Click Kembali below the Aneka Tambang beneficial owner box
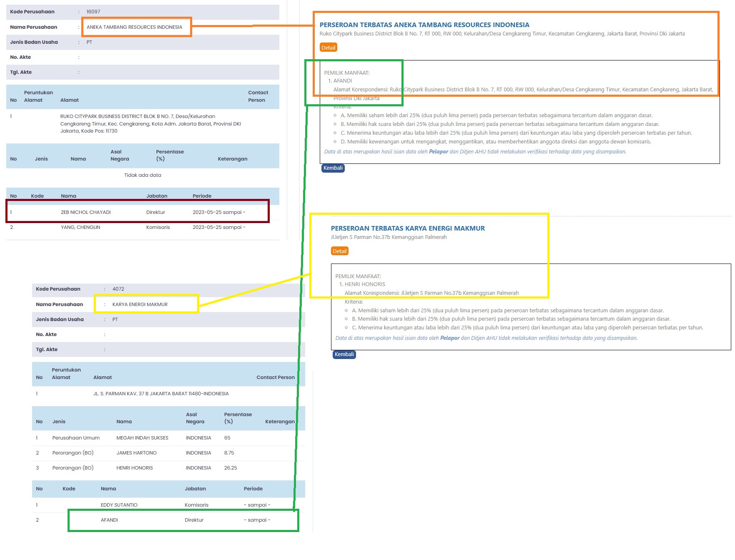This screenshot has width=735, height=560. 333,168
